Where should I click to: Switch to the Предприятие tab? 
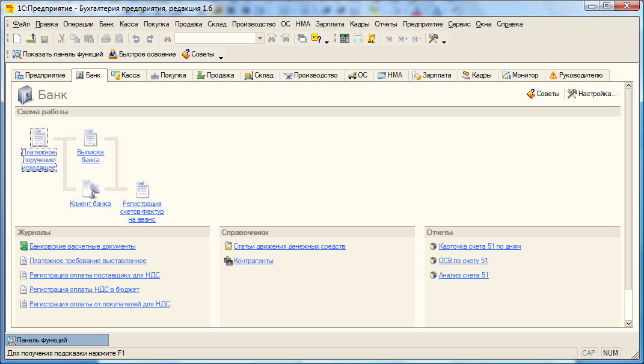coord(41,75)
